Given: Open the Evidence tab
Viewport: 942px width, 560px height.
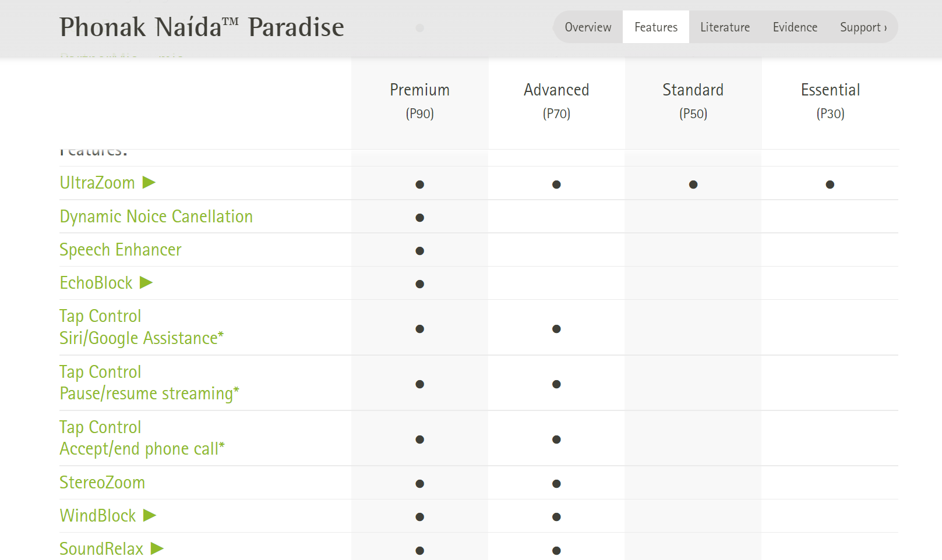Looking at the screenshot, I should (x=795, y=27).
